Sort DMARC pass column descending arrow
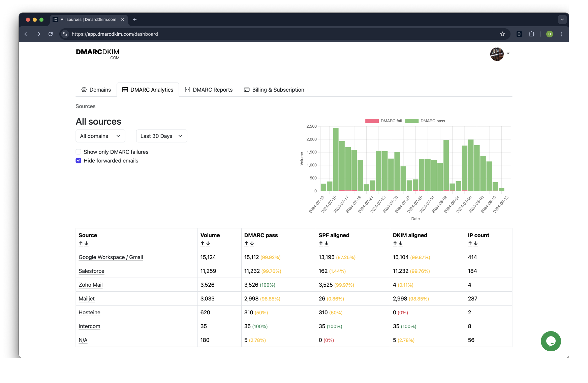The image size is (588, 383). coord(252,244)
